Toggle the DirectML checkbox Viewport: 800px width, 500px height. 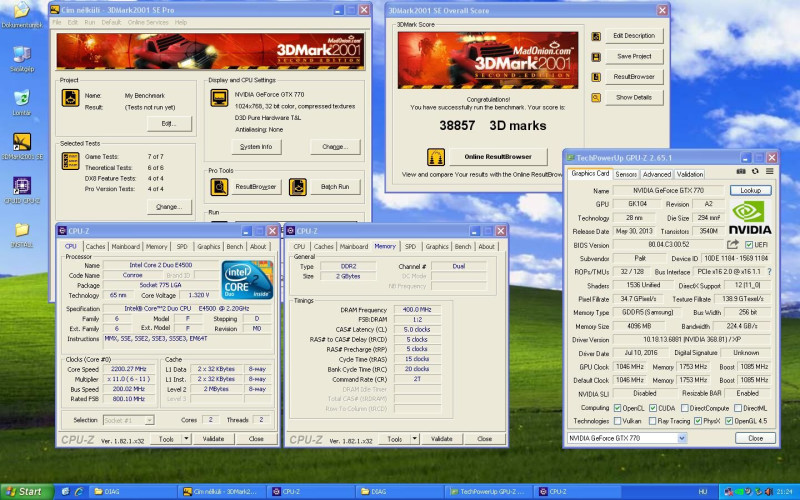pos(738,408)
